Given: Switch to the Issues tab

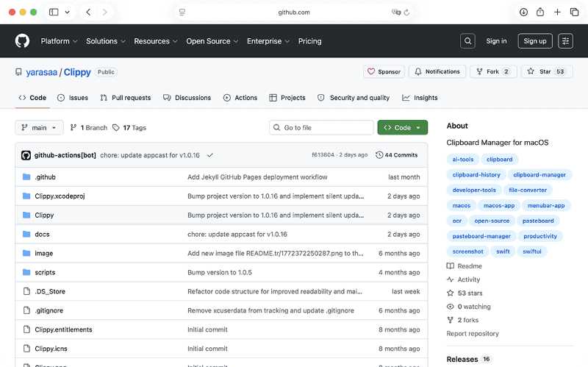Looking at the screenshot, I should (x=73, y=98).
